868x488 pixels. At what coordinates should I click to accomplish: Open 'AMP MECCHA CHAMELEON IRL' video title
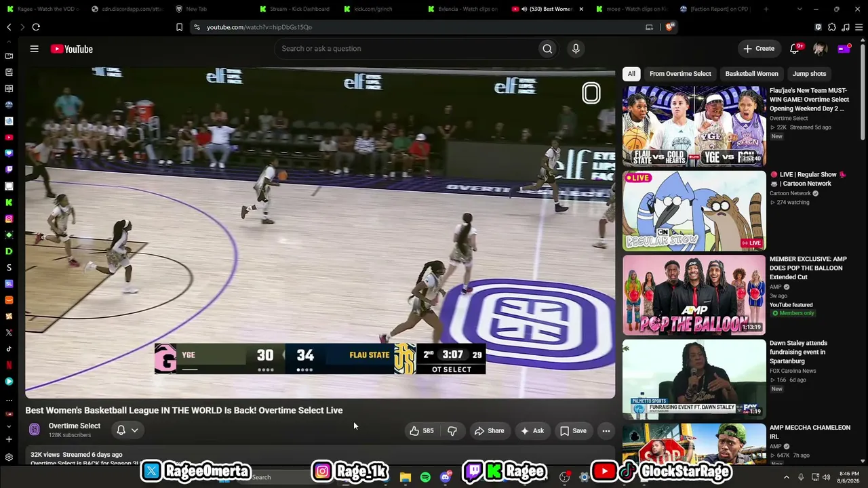pos(810,432)
